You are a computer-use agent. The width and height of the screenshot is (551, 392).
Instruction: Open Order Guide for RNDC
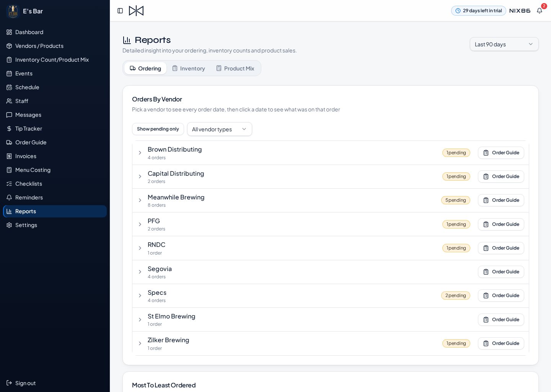(x=501, y=248)
